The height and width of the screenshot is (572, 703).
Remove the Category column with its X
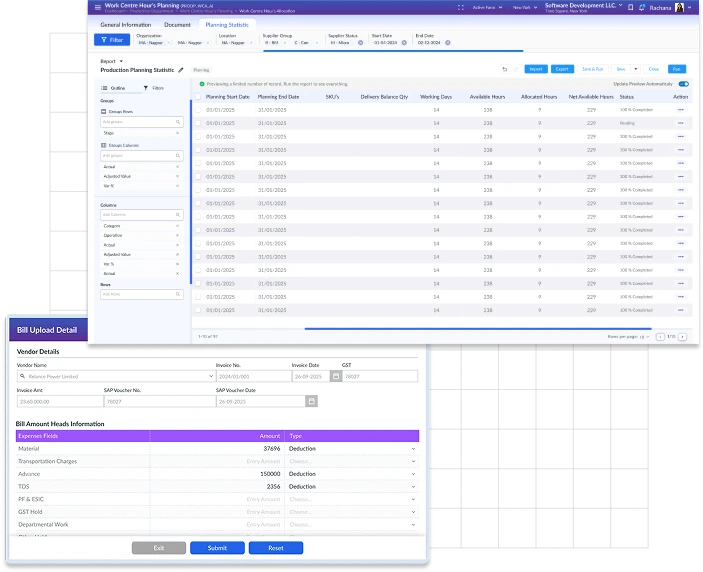(177, 226)
